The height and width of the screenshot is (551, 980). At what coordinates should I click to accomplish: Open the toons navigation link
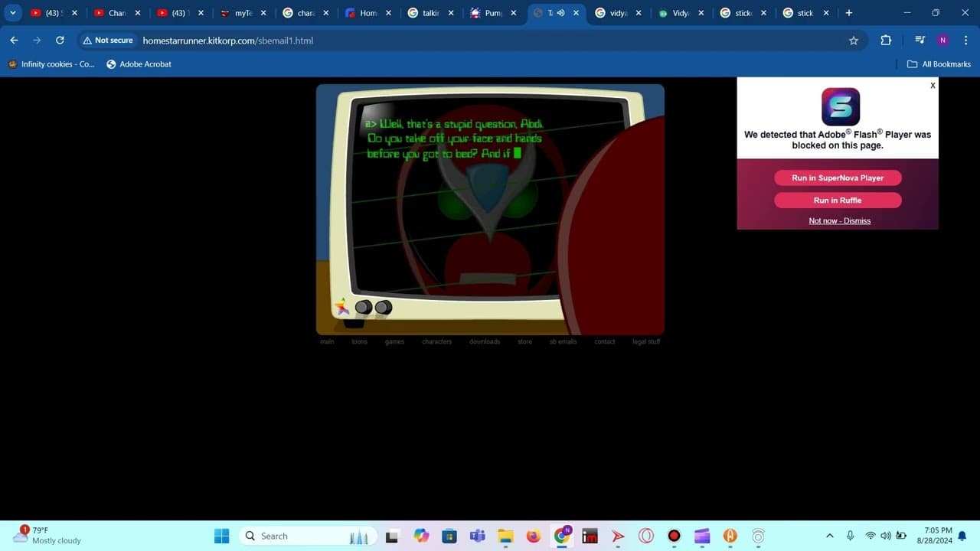pos(359,341)
